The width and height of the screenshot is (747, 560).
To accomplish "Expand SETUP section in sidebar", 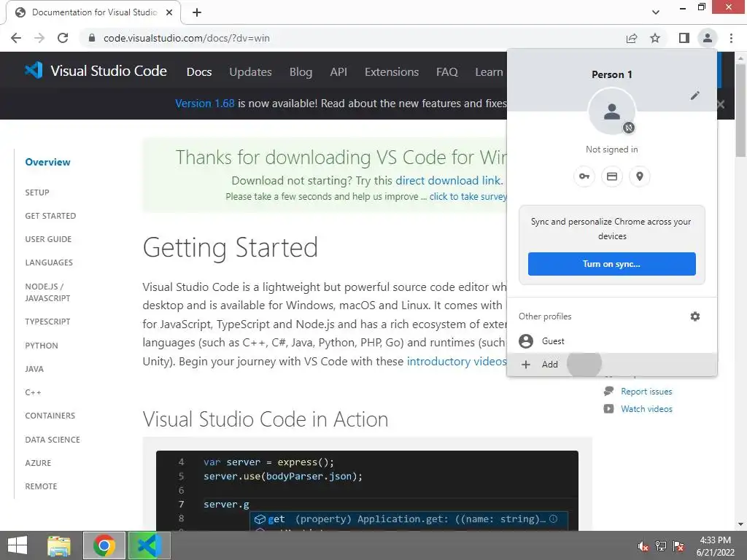I will [37, 192].
